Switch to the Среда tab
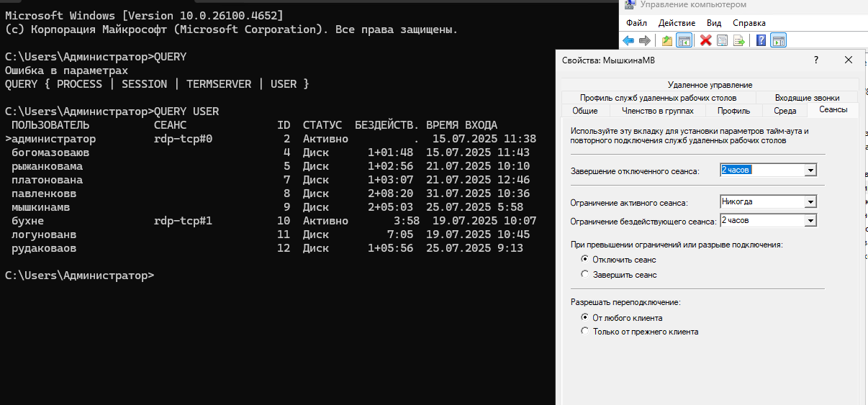This screenshot has width=868, height=405. point(785,111)
